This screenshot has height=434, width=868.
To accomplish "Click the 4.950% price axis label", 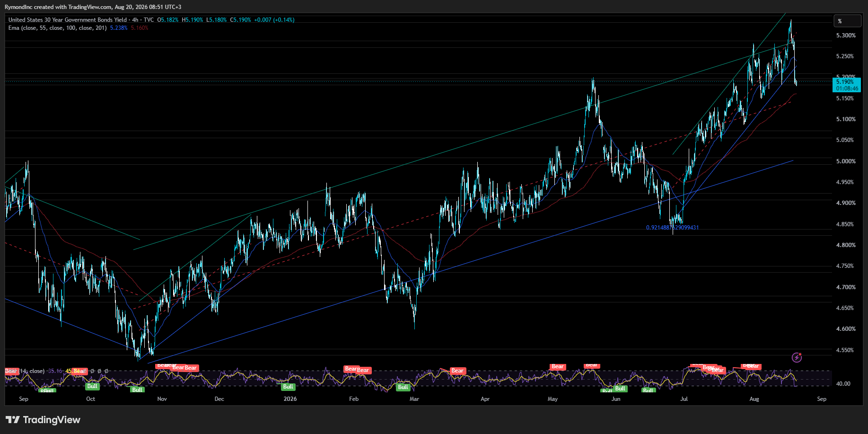I will tap(846, 182).
